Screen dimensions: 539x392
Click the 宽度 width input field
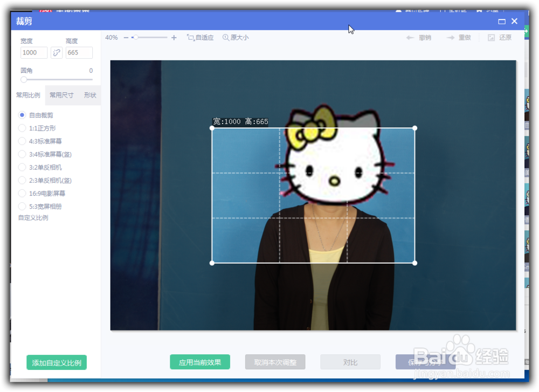click(33, 53)
